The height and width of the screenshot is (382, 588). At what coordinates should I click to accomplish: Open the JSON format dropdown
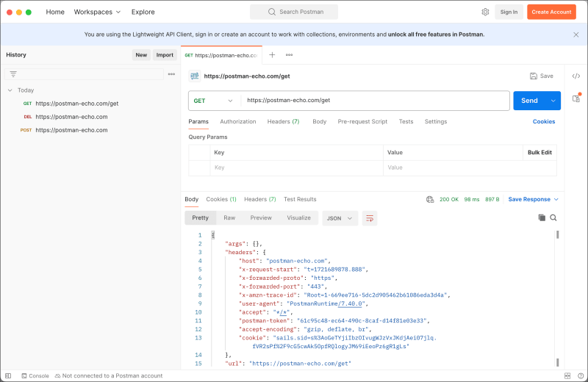340,218
